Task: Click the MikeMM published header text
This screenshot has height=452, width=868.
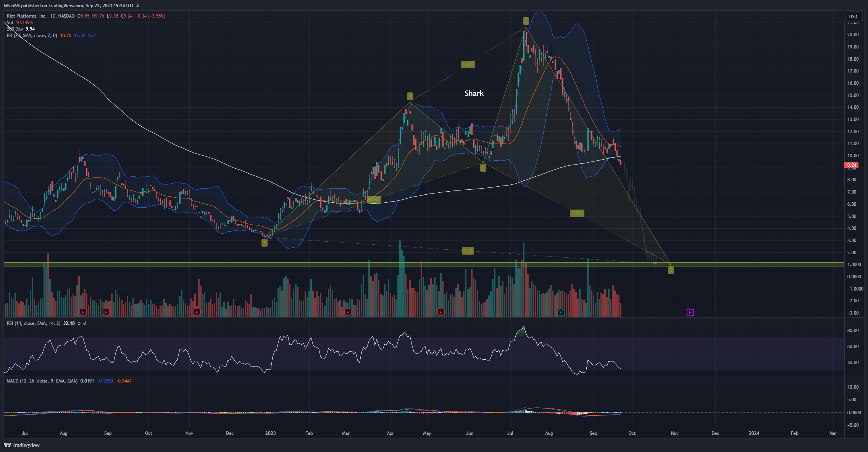Action: click(x=71, y=6)
